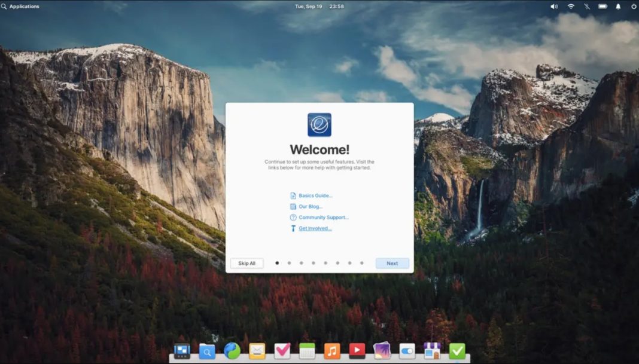
Task: Launch the Videos player from dock
Action: (357, 351)
